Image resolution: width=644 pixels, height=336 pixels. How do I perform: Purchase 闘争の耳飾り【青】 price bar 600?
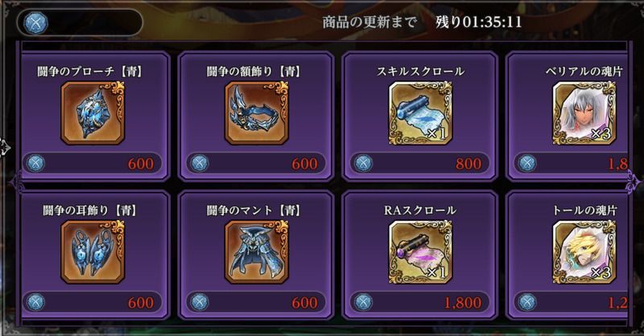[93, 302]
